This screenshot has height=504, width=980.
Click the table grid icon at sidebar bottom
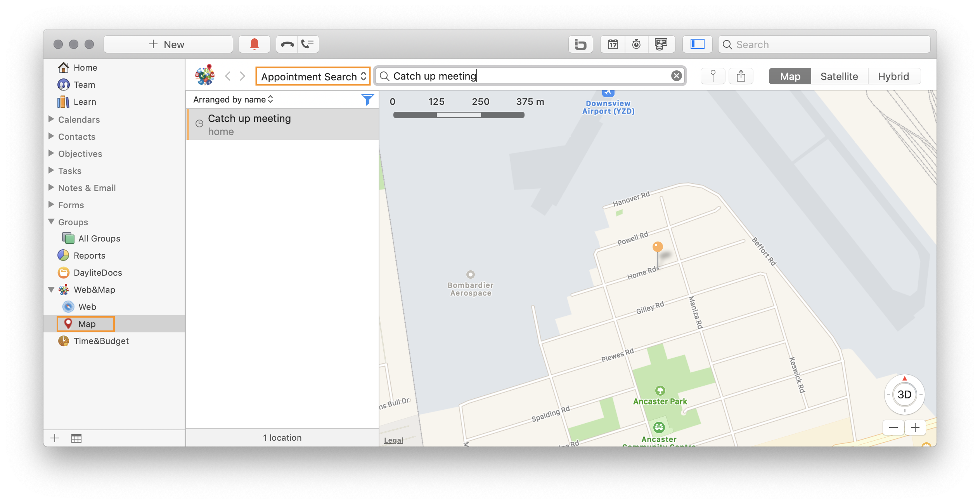tap(76, 438)
